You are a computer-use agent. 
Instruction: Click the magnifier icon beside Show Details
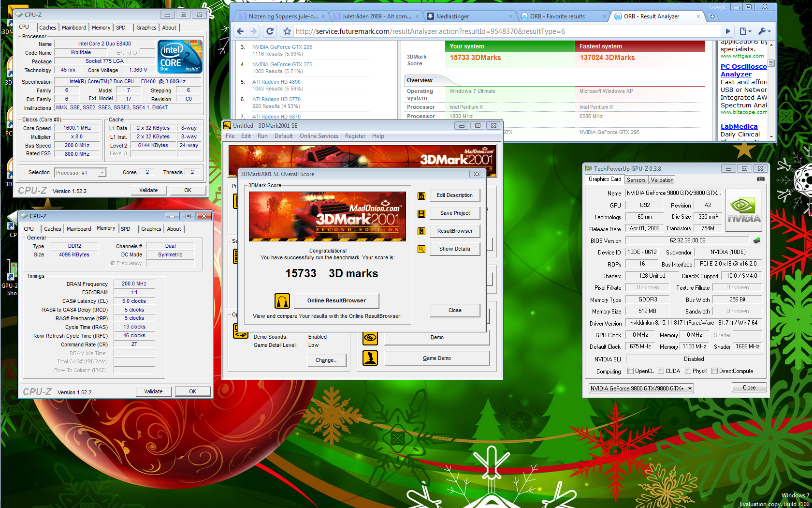[421, 249]
